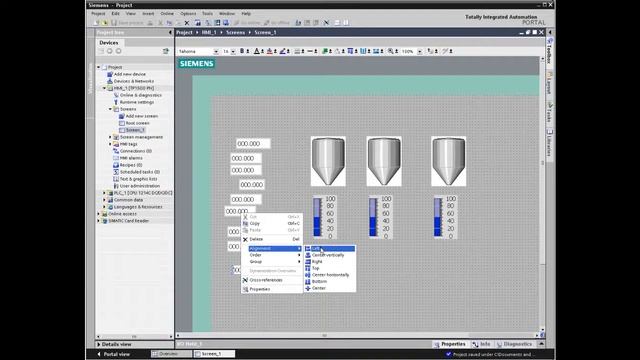The height and width of the screenshot is (360, 640).
Task: Click the font color A icon
Action: tap(256, 51)
